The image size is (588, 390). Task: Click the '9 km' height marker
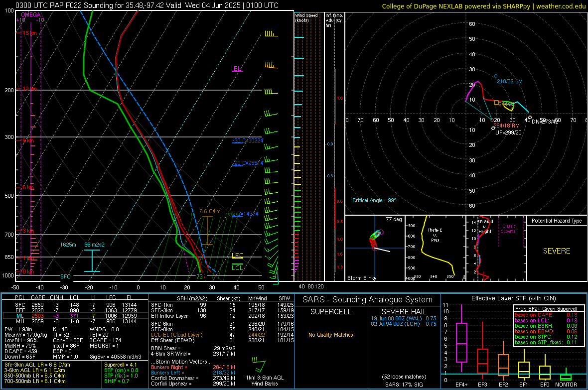pyautogui.click(x=28, y=140)
